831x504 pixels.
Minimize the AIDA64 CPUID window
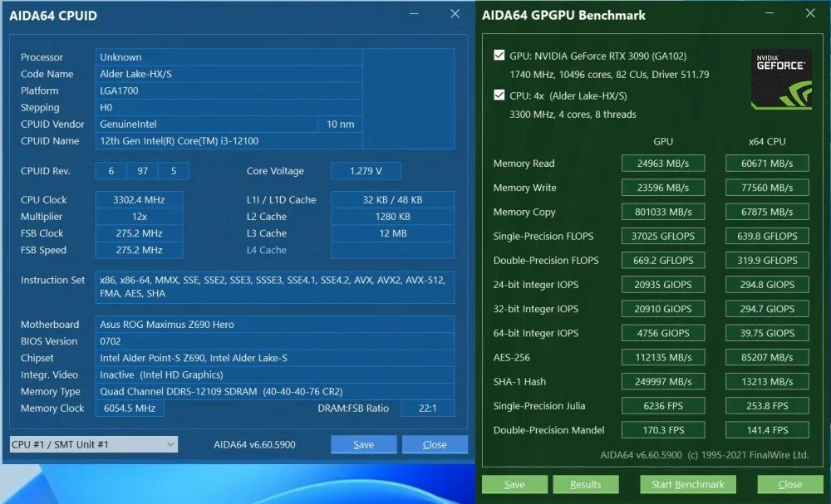[x=414, y=14]
